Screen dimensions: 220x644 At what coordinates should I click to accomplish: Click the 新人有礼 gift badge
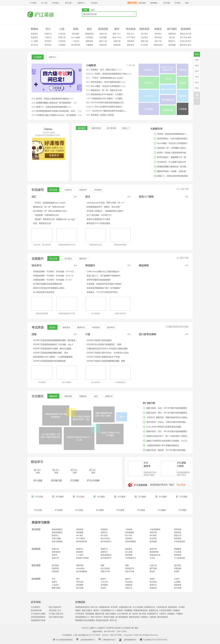pyautogui.click(x=132, y=3)
